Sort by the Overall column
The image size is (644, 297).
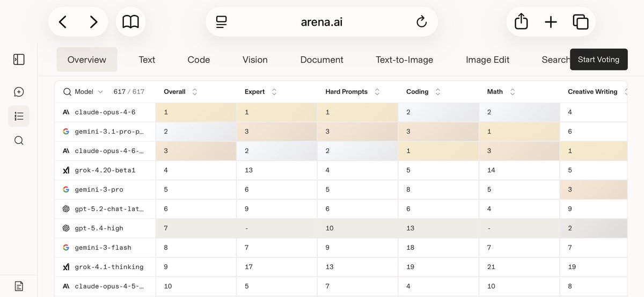[195, 92]
